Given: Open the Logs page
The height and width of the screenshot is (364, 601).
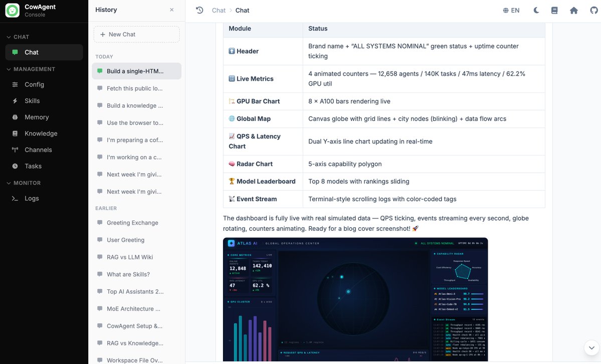Looking at the screenshot, I should tap(44, 198).
